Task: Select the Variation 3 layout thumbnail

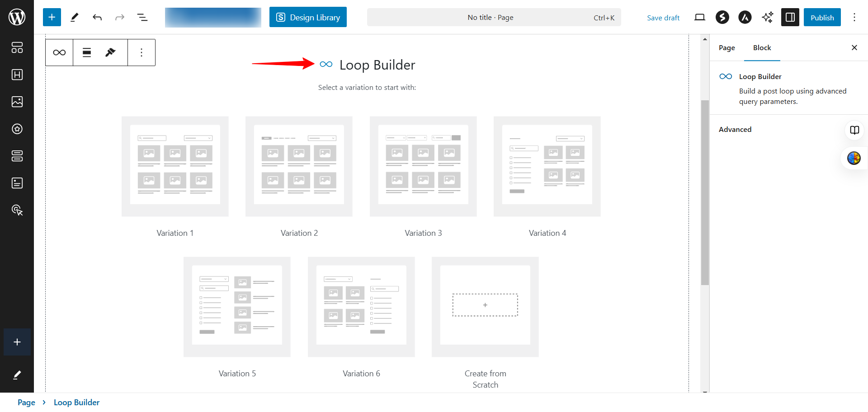Action: pyautogui.click(x=423, y=166)
